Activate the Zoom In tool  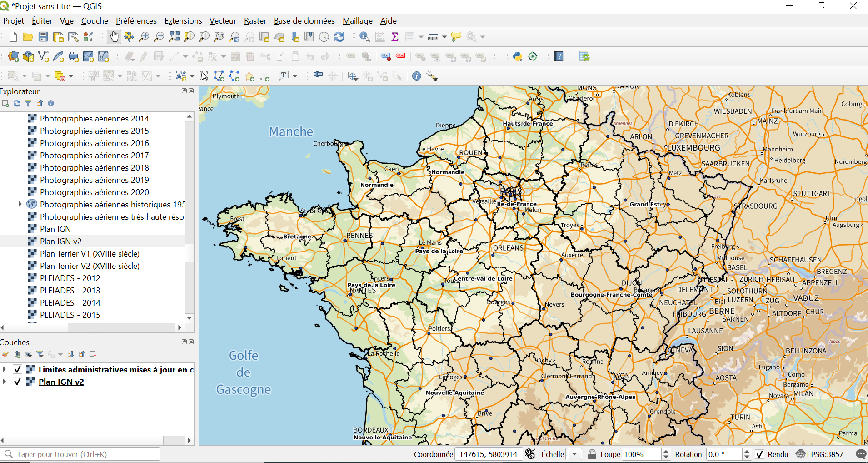point(144,37)
